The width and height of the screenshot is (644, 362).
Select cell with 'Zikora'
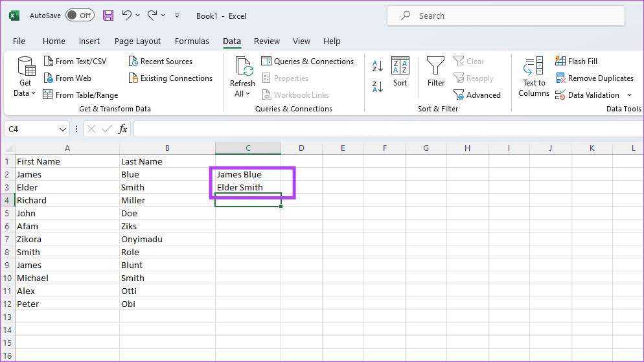coord(67,239)
